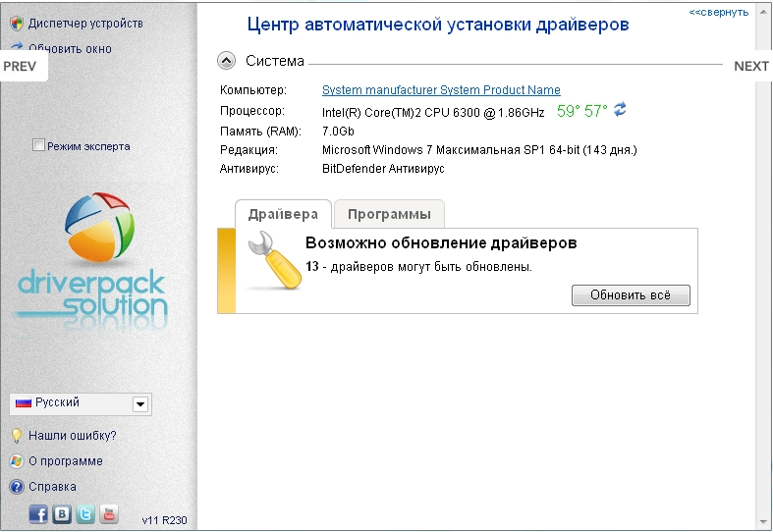
Task: Click the Возможно обновление драйверов heading
Action: tap(441, 242)
